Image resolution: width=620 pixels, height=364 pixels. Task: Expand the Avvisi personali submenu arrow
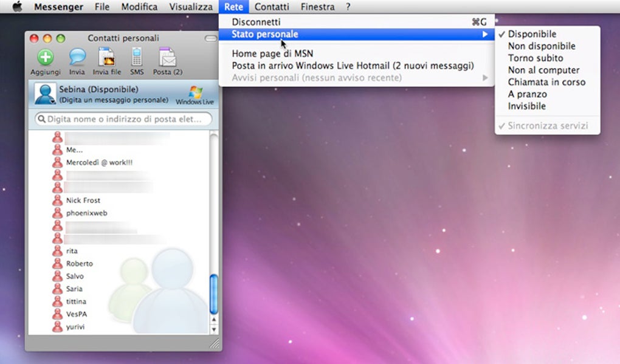coord(485,78)
